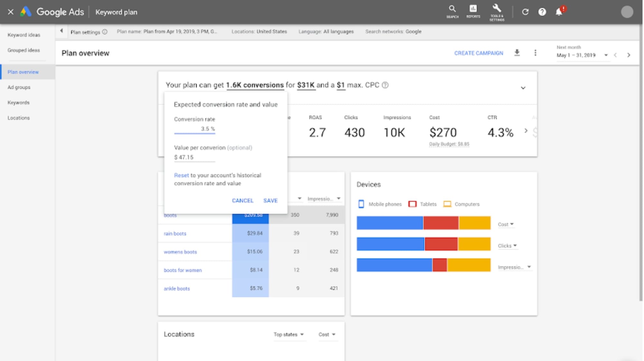Click the CANCEL button in dialog

pyautogui.click(x=242, y=200)
